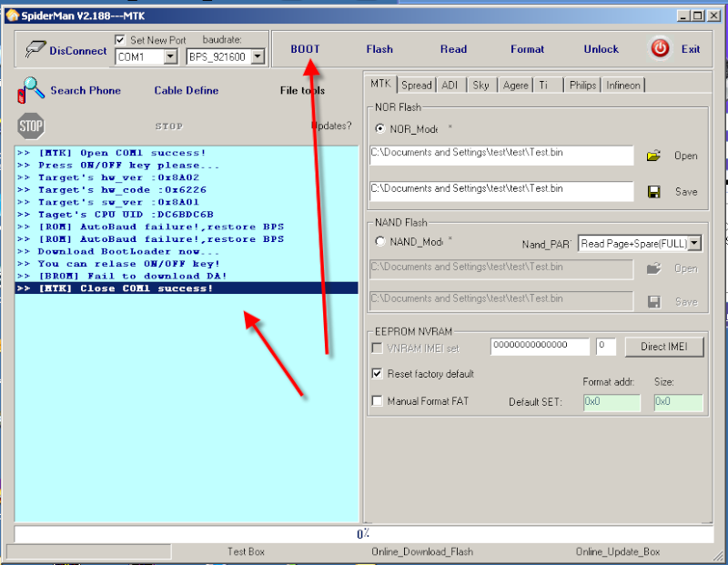
Task: Open the COM1 port dropdown
Action: 170,56
